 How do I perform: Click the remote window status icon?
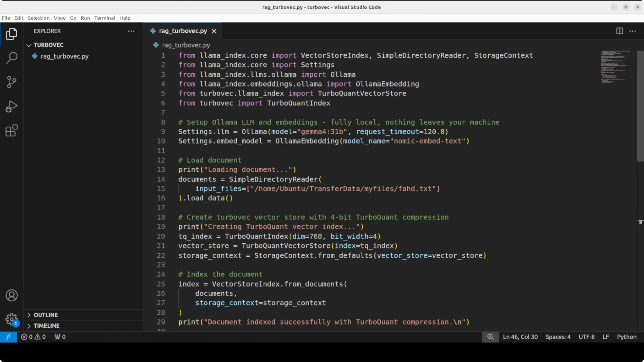[x=8, y=337]
